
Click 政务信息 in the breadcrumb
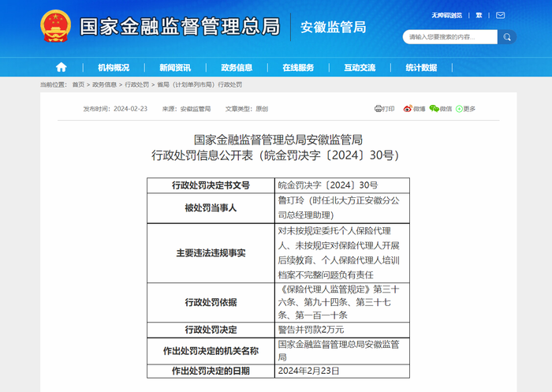point(104,84)
